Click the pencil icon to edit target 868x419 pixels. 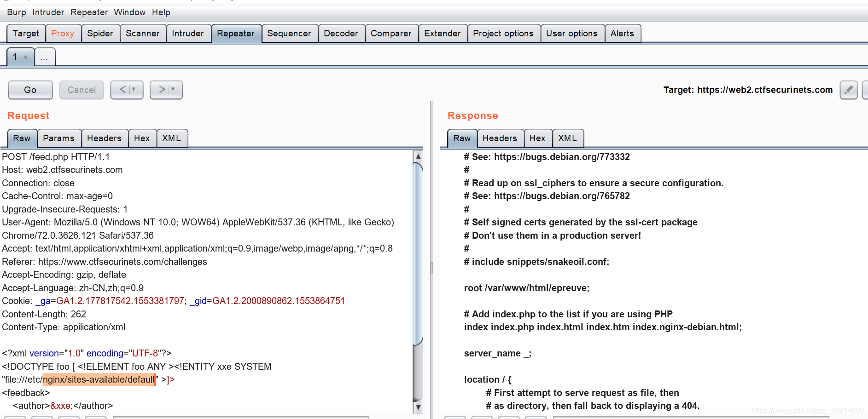click(848, 90)
